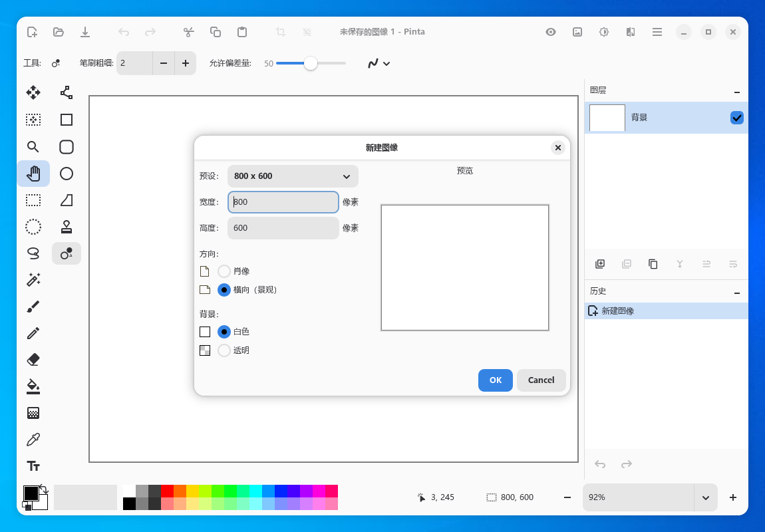
Task: Toggle visibility of the 背景 layer
Action: (736, 117)
